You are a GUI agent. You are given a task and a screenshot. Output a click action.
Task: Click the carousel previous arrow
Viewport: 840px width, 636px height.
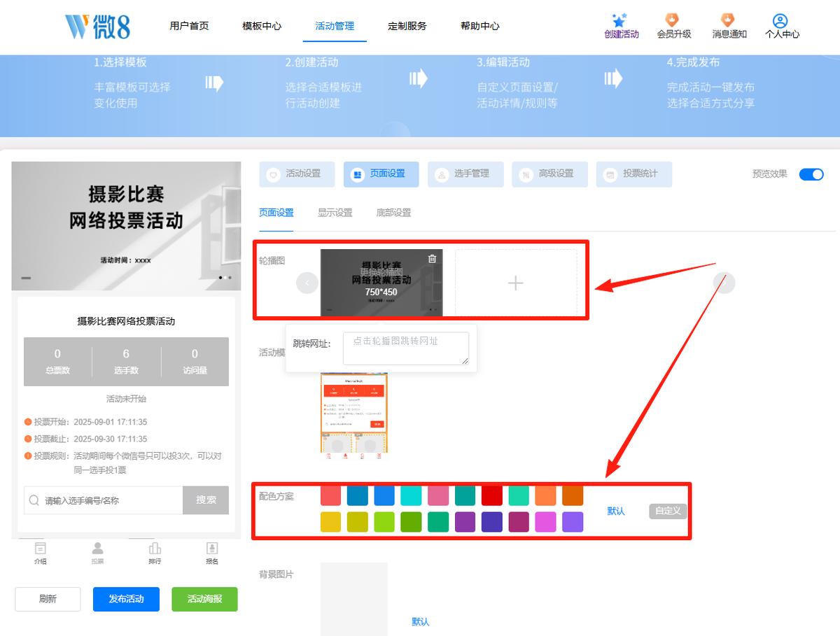click(x=307, y=283)
